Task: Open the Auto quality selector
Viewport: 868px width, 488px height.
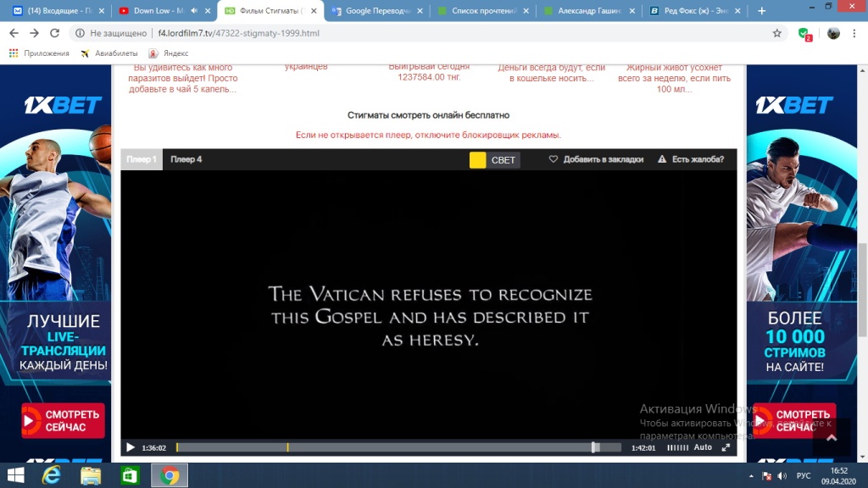Action: (x=703, y=447)
